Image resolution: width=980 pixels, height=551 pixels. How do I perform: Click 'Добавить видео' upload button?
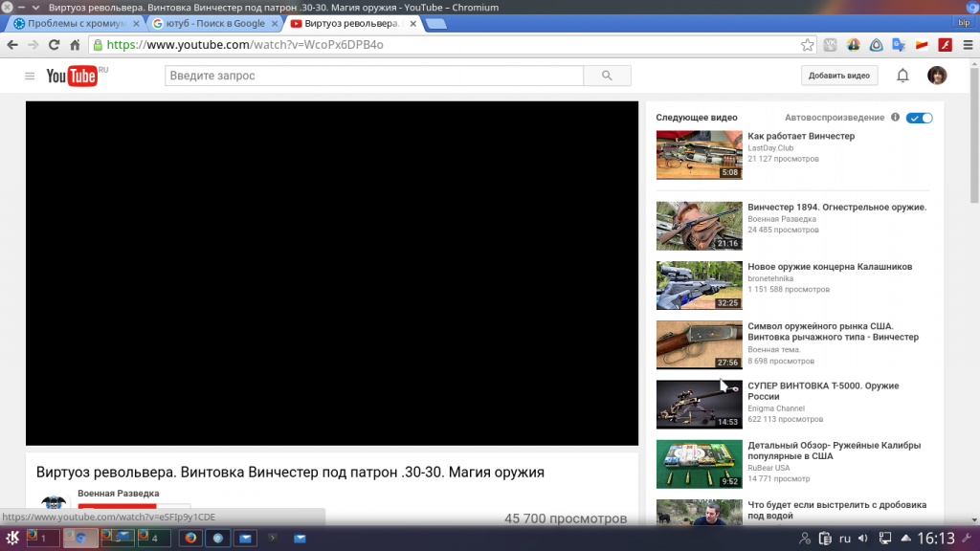click(x=838, y=76)
